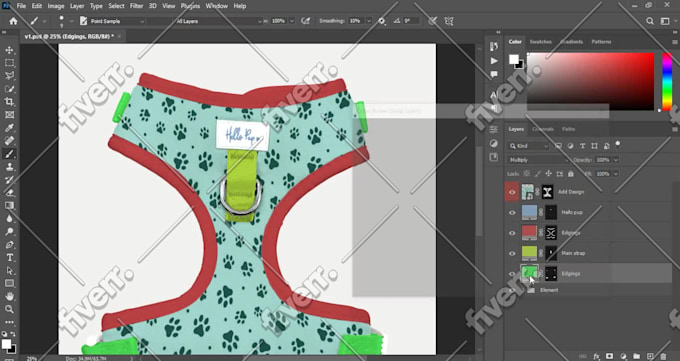This screenshot has height=361, width=680.
Task: Select the Brush tool in the toolbar
Action: 9,154
